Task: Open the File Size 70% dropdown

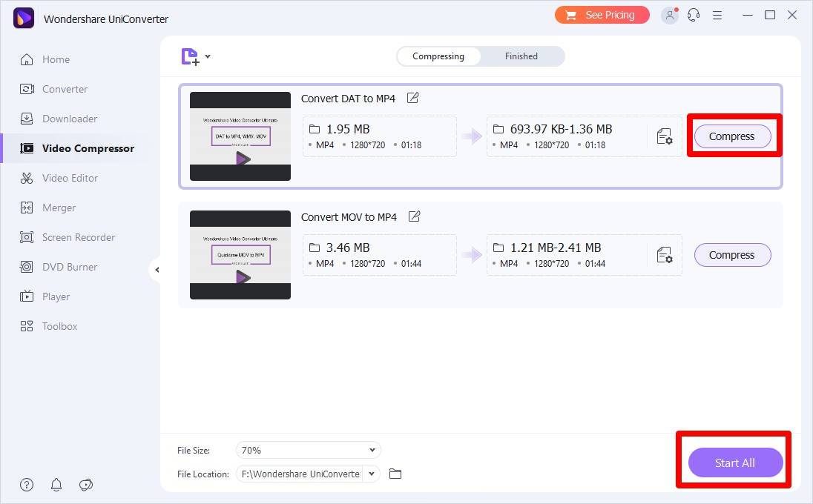Action: tap(308, 450)
